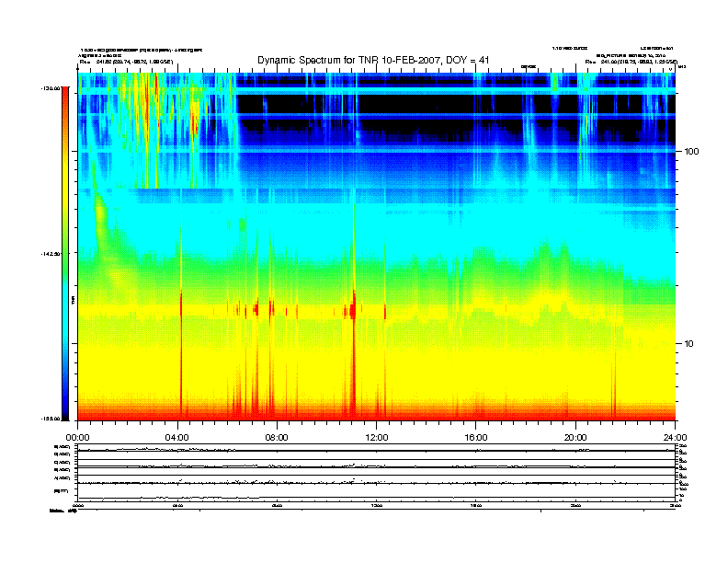Image resolution: width=728 pixels, height=563 pixels.
Task: Click the 12:00 time axis label
Action: pos(377,438)
